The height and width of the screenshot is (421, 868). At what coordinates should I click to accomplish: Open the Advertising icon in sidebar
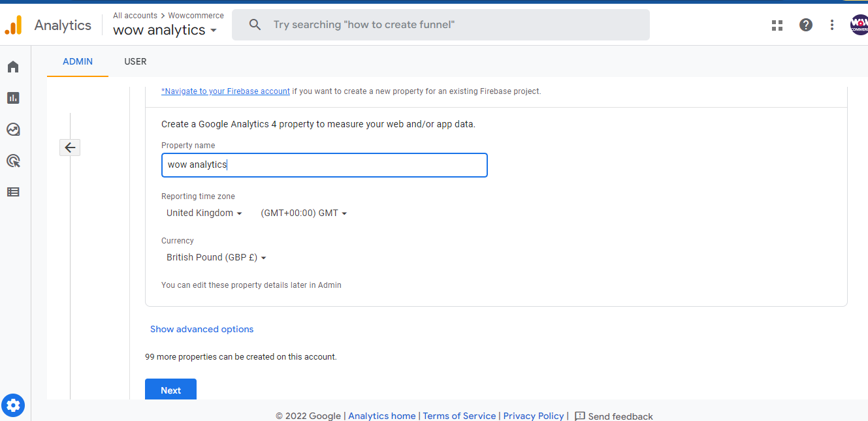coord(13,161)
